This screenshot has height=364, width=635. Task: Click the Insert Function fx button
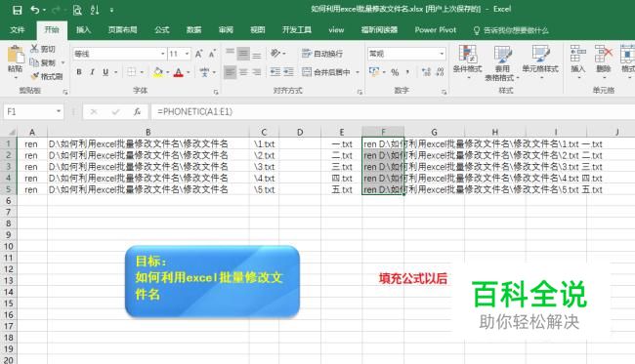[x=138, y=111]
